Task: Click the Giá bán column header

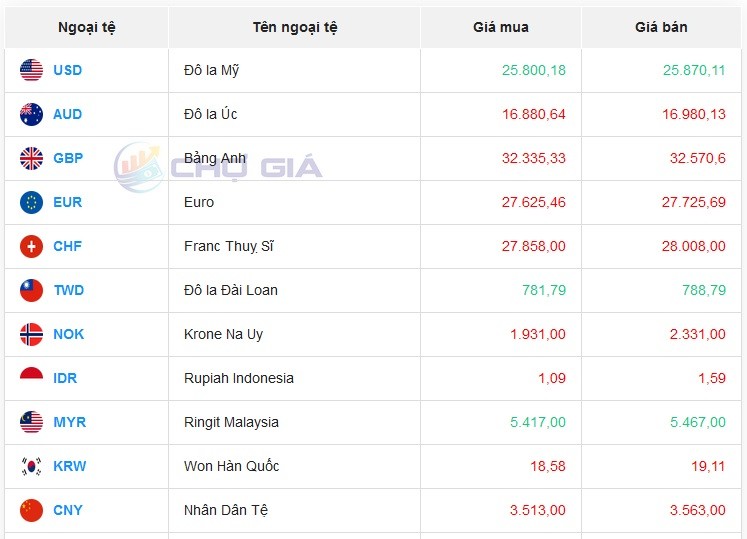Action: click(x=661, y=27)
